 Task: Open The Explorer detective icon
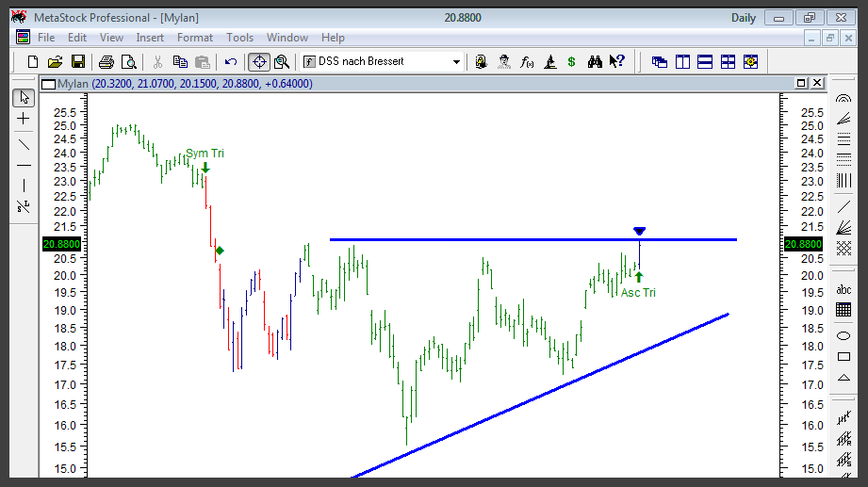pos(504,62)
